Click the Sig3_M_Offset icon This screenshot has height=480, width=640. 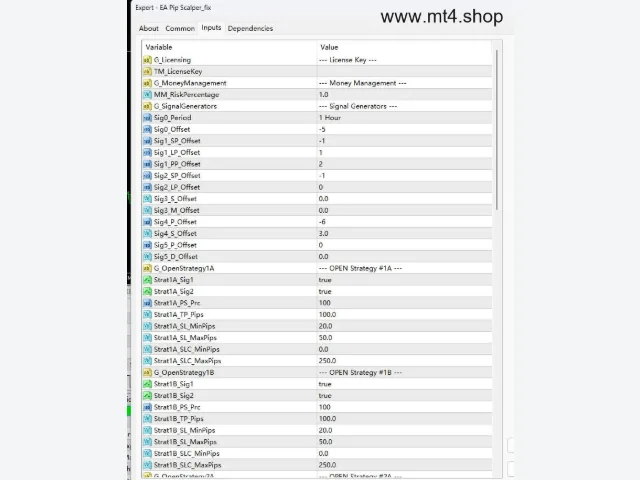tap(147, 211)
